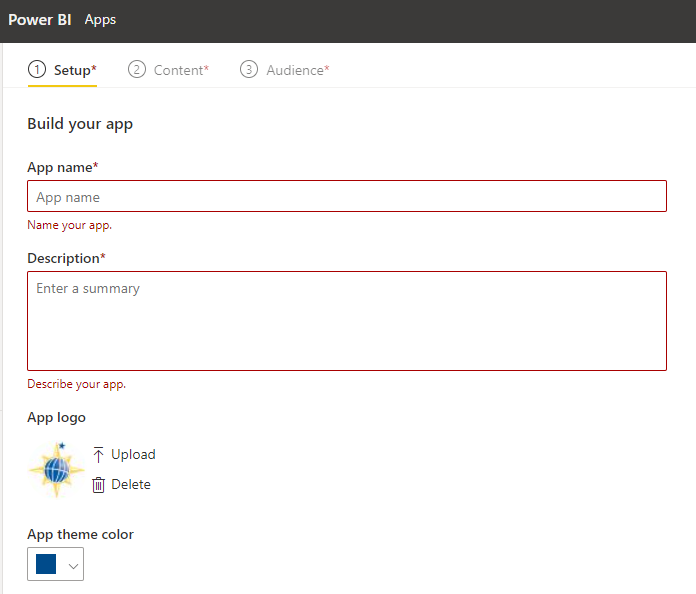
Task: Open the Setup tab
Action: tap(63, 70)
